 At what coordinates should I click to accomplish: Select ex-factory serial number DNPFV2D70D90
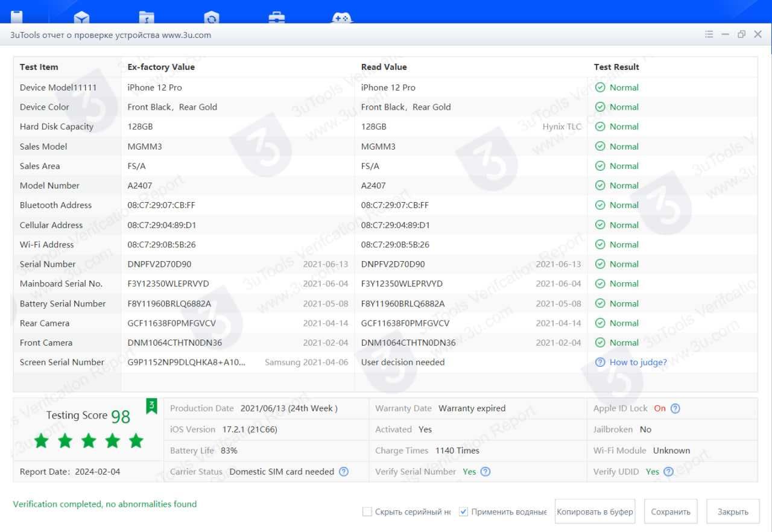(x=159, y=264)
